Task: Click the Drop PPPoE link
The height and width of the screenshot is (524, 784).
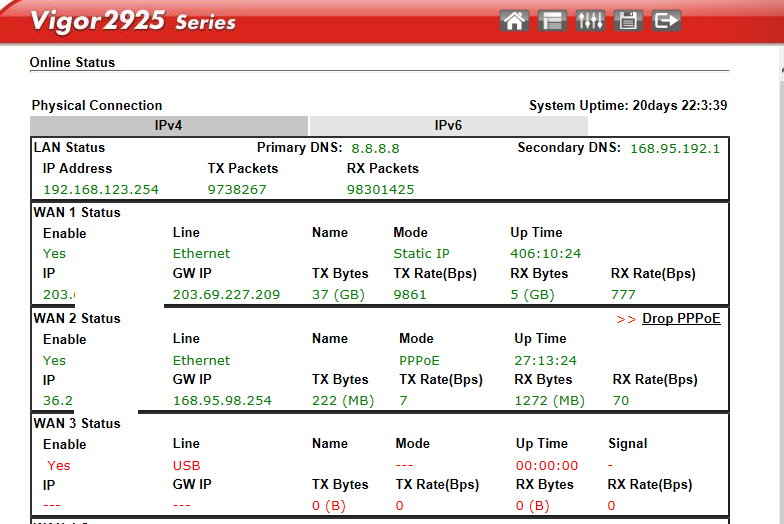Action: pos(681,318)
